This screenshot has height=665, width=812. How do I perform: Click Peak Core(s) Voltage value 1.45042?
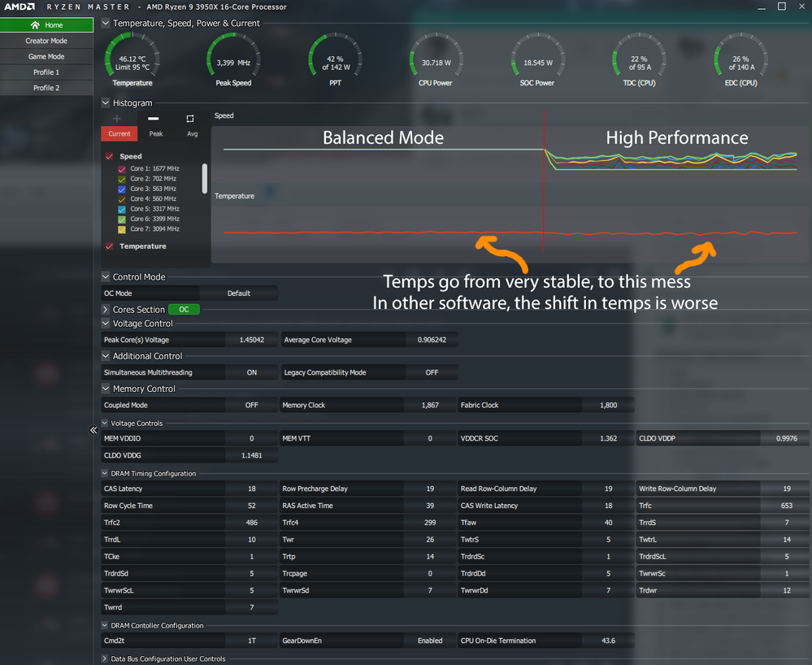(x=252, y=340)
